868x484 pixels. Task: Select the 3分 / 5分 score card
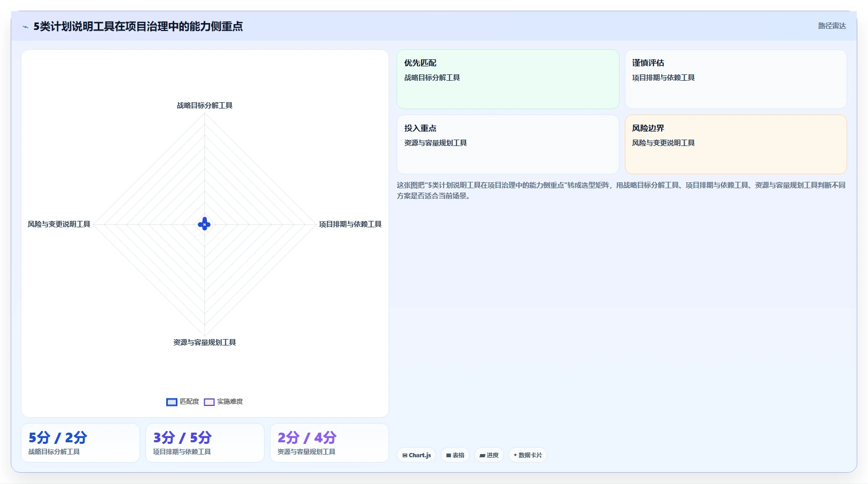click(205, 443)
